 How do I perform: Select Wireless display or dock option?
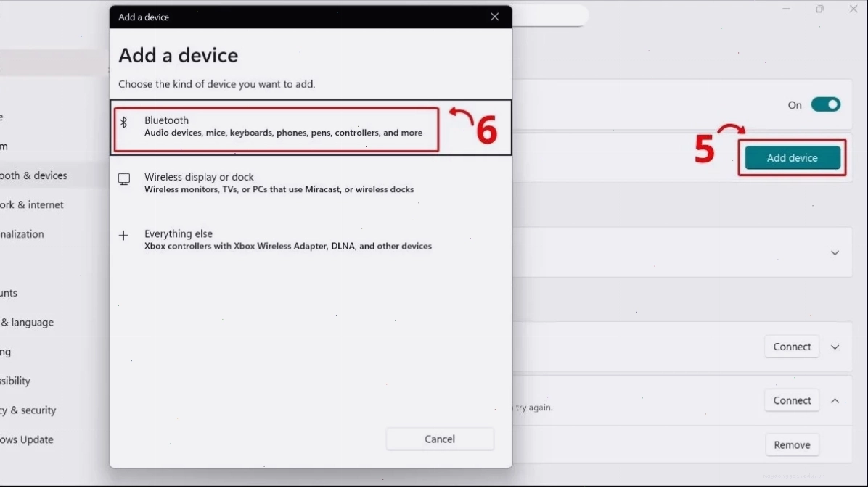pos(311,183)
